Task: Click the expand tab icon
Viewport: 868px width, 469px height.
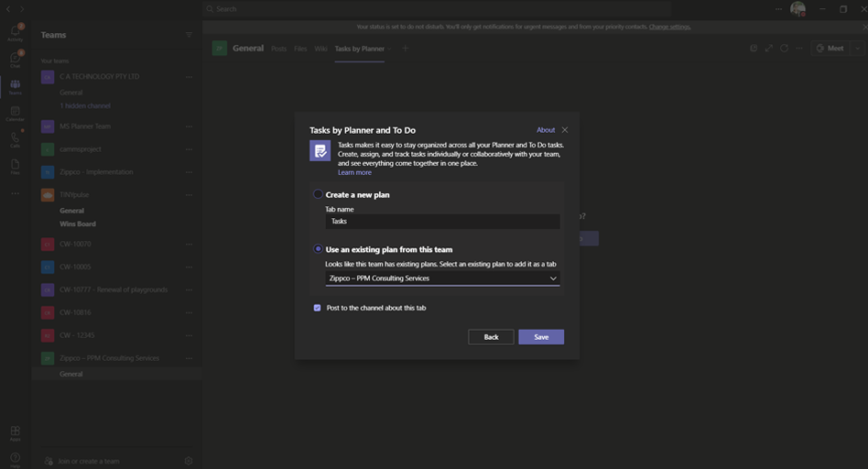Action: click(769, 49)
